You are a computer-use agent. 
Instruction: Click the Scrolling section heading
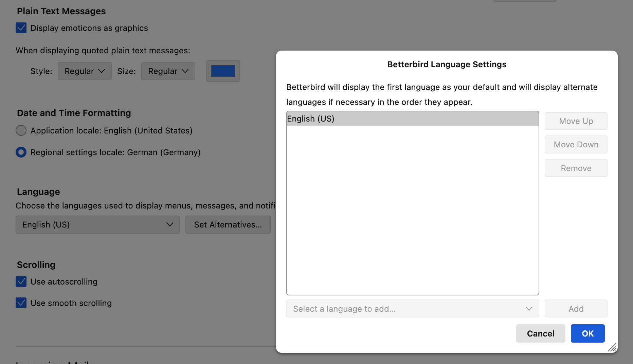point(36,265)
